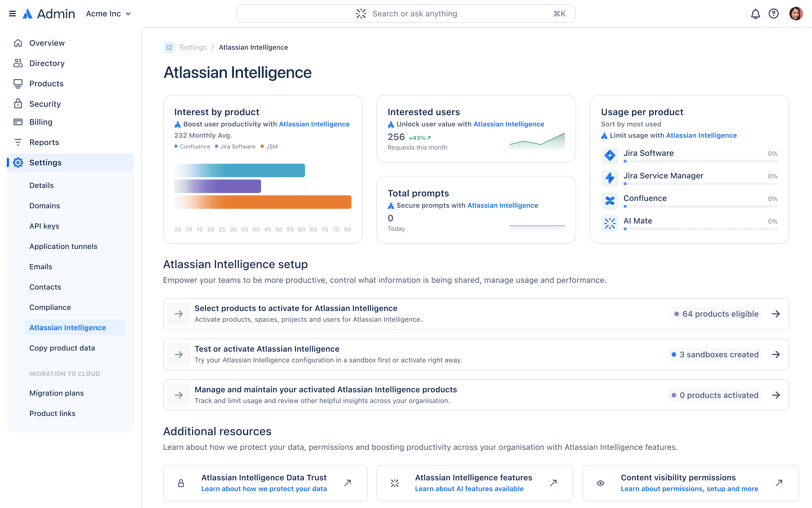The image size is (812, 508).
Task: Click the Settings gear icon
Action: coord(18,163)
